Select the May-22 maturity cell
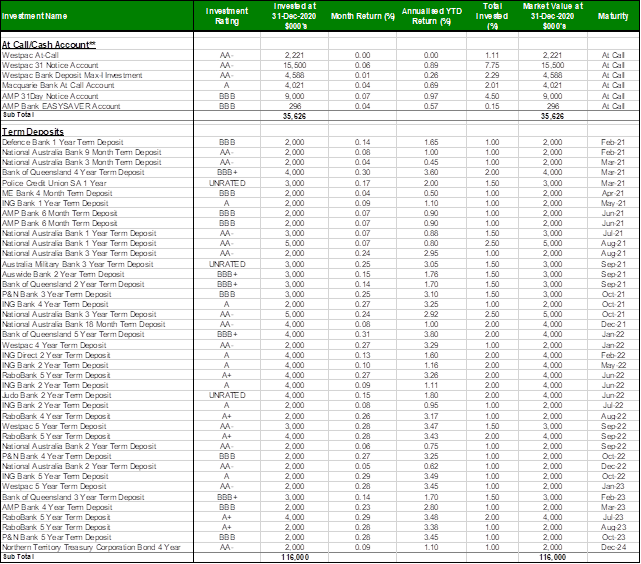This screenshot has height=564, width=641. pyautogui.click(x=613, y=365)
